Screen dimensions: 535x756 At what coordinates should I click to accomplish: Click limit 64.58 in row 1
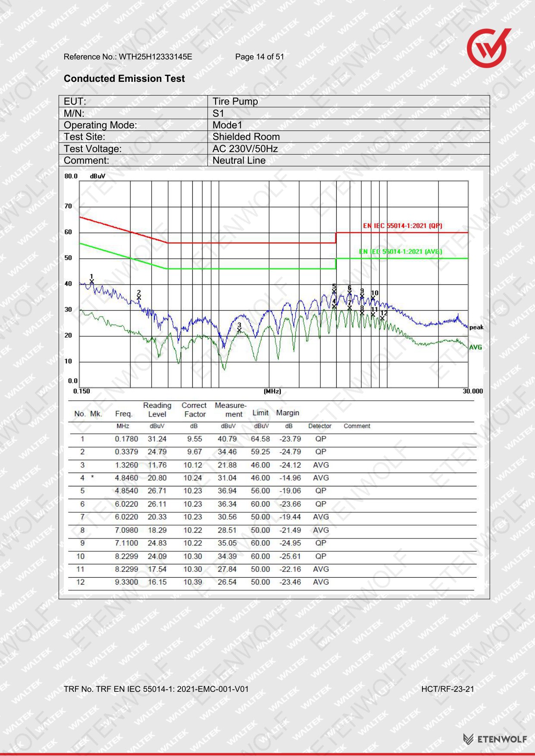[260, 439]
